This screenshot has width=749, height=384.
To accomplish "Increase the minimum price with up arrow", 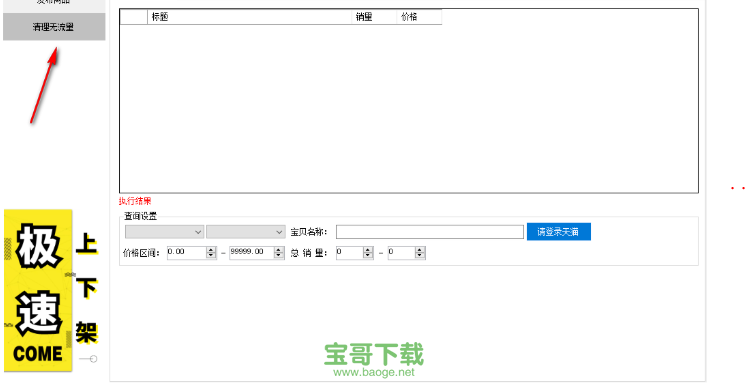I will click(211, 250).
